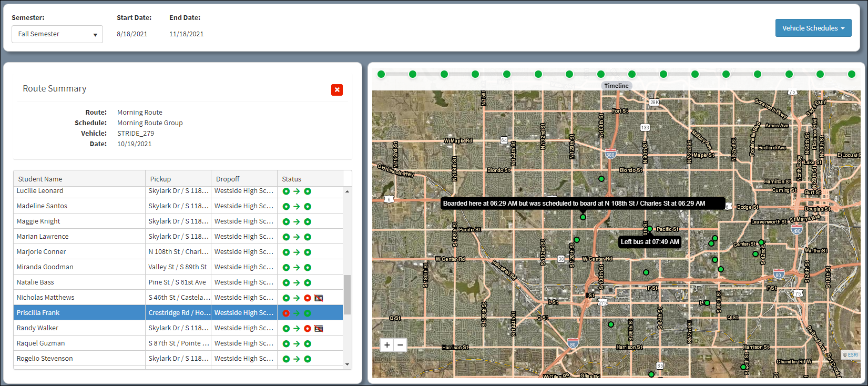Jump to the last timeline marker
The height and width of the screenshot is (386, 868).
(x=852, y=74)
